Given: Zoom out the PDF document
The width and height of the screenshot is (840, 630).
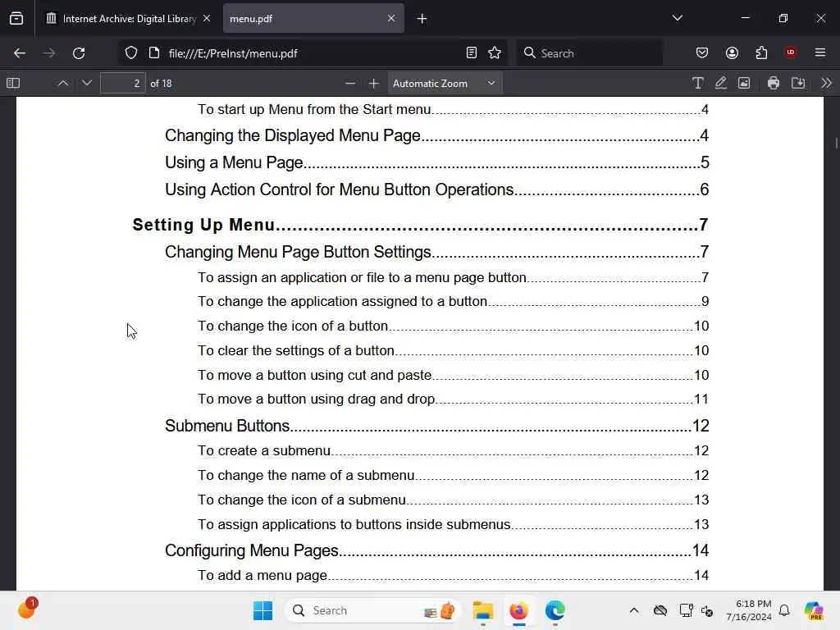Looking at the screenshot, I should [x=349, y=83].
